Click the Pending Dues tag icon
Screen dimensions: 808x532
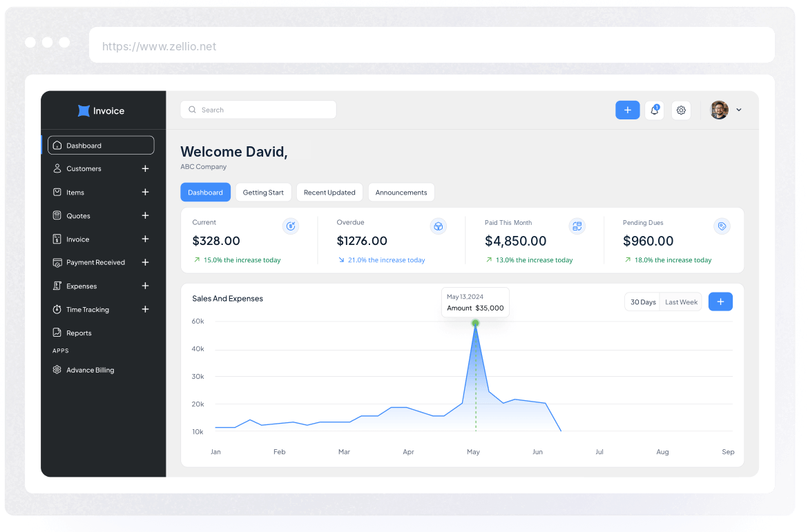click(x=722, y=226)
